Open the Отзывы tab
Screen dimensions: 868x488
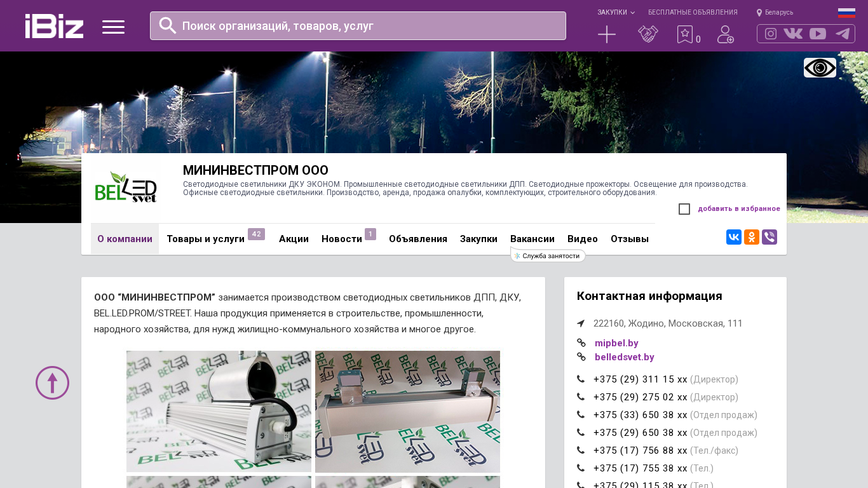pos(630,239)
